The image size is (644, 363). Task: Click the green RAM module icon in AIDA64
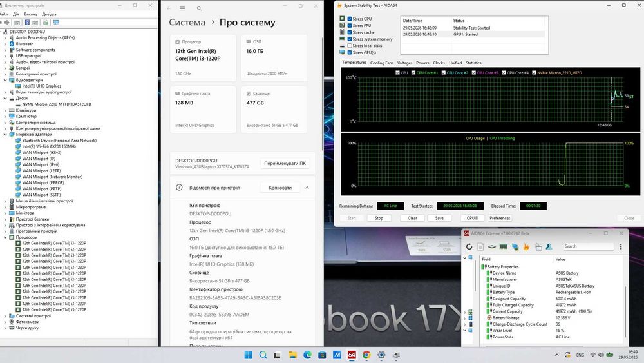pos(503,247)
